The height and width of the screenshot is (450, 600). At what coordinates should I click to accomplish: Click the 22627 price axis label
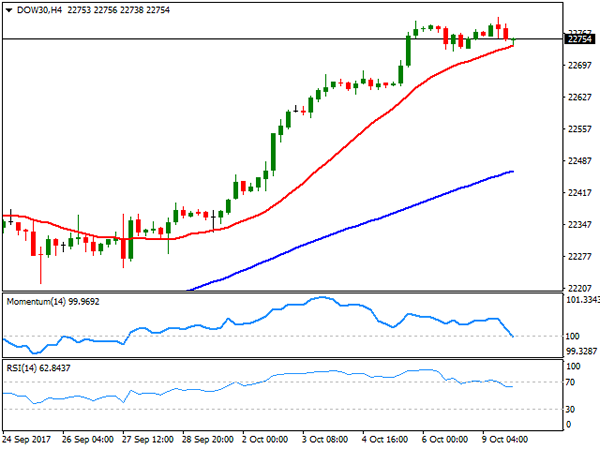(x=580, y=97)
